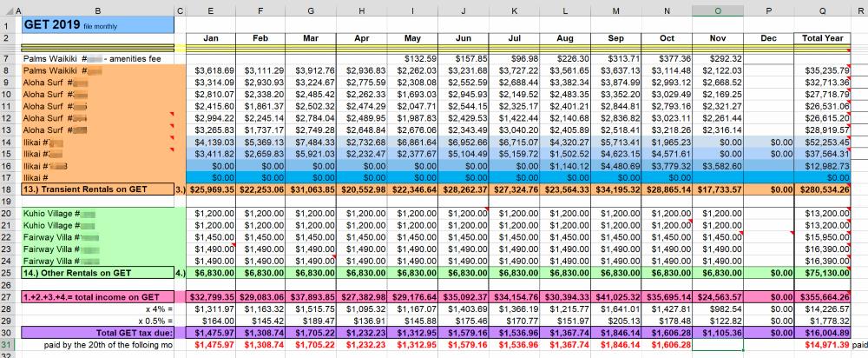
Task: Click the Select All corner button
Action: click(x=8, y=9)
